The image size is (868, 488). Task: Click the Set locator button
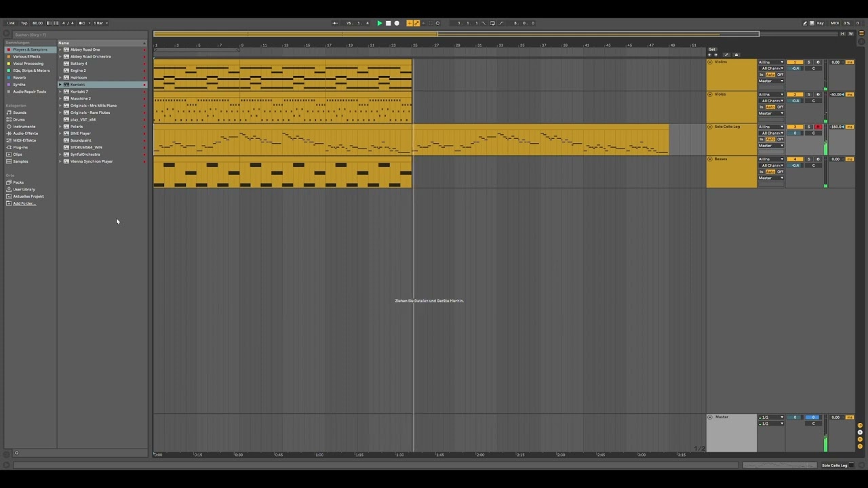tap(712, 49)
